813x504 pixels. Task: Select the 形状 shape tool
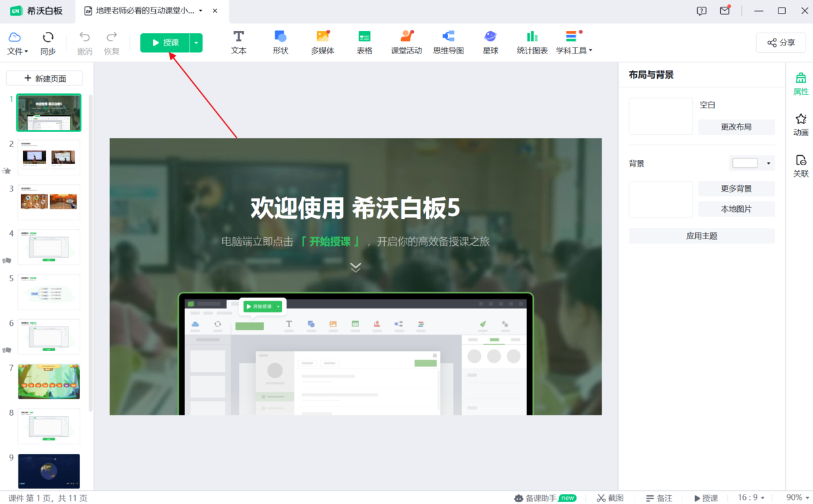(x=280, y=43)
